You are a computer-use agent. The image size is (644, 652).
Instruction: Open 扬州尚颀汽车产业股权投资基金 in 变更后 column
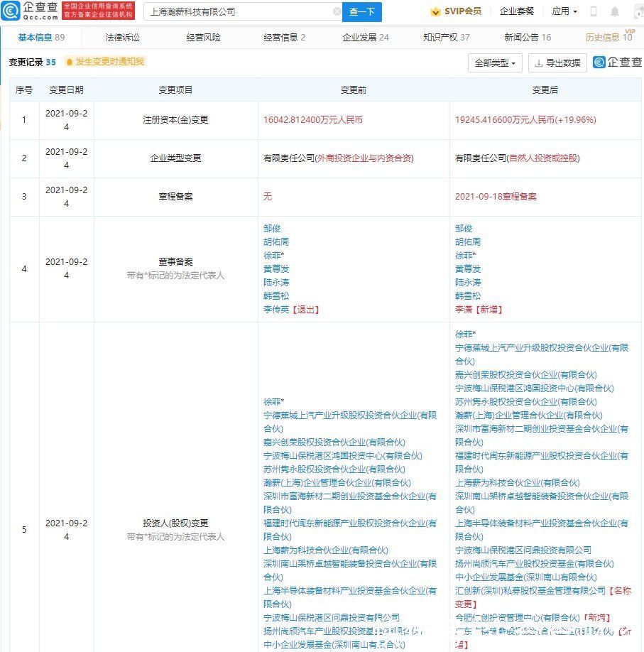[534, 564]
